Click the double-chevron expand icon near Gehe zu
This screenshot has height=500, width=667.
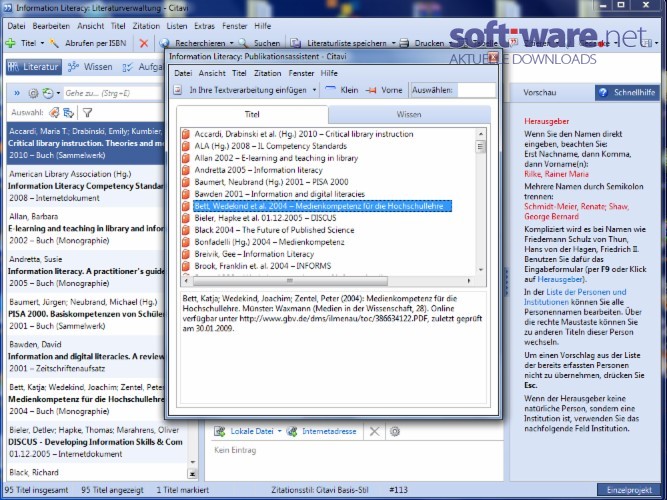tap(17, 93)
